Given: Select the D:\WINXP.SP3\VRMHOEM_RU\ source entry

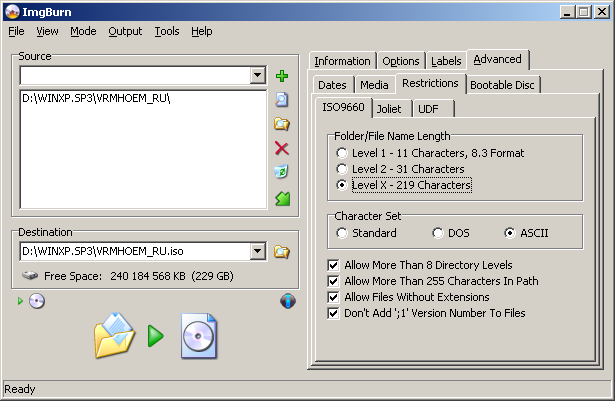Looking at the screenshot, I should tap(96, 98).
